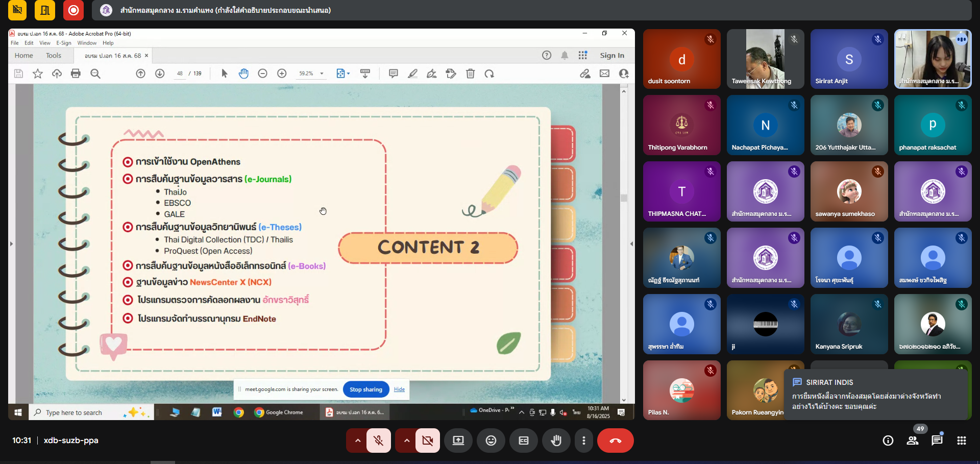Viewport: 980px width, 464px height.
Task: Zoom in with the plus circle
Action: pos(282,74)
